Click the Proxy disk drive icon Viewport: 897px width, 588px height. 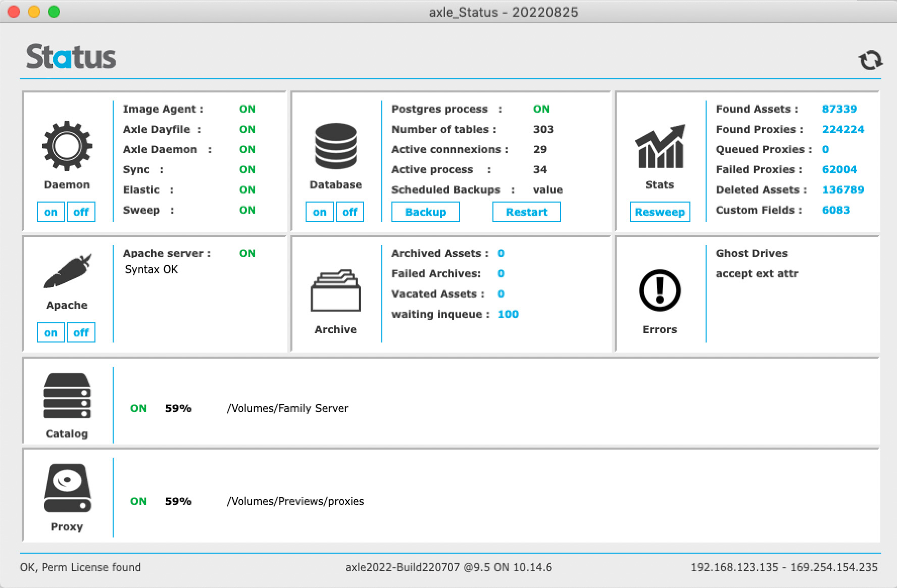tap(67, 488)
